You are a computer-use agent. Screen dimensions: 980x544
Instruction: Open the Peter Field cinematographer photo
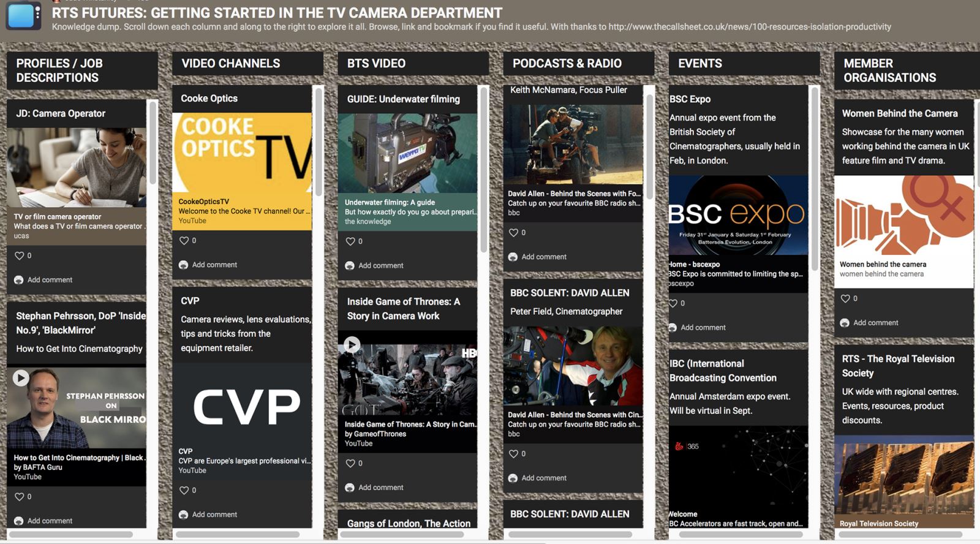573,366
